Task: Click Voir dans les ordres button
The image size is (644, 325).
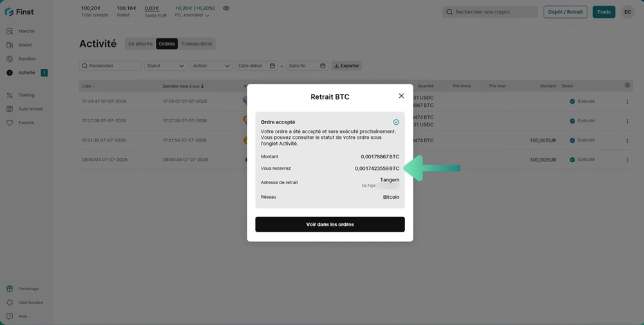Action: point(330,225)
